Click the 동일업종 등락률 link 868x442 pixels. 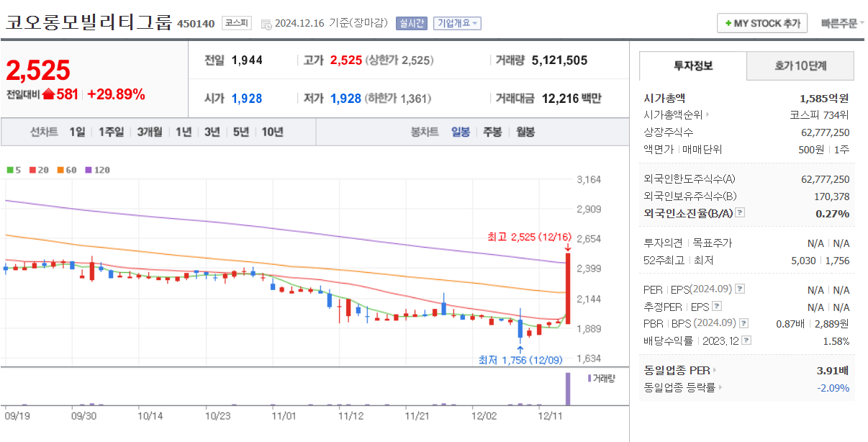pos(679,388)
